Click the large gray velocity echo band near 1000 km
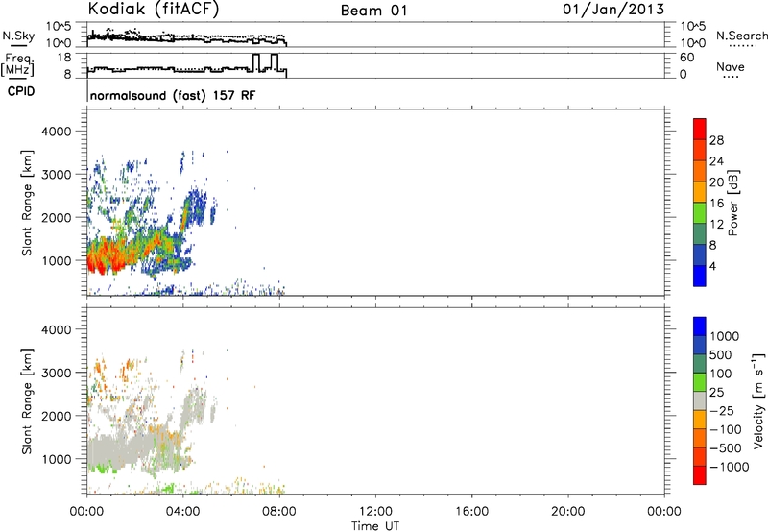This screenshot has width=768, height=532. click(x=123, y=448)
